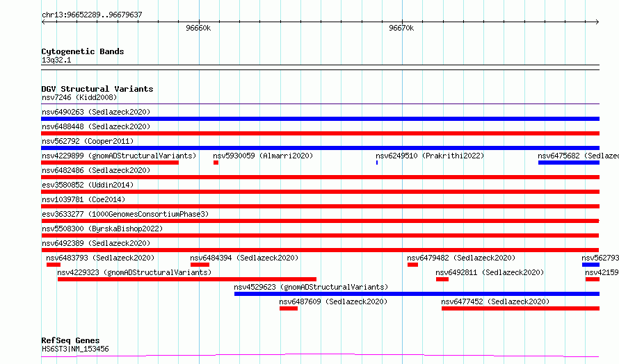
Task: Click the red bar under nsv4229323
Action: point(187,279)
